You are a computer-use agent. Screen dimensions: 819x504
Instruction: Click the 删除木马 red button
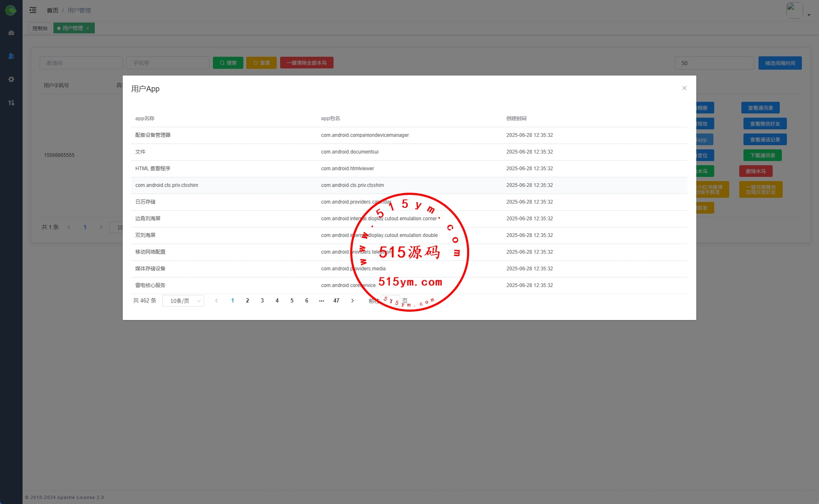coord(756,171)
